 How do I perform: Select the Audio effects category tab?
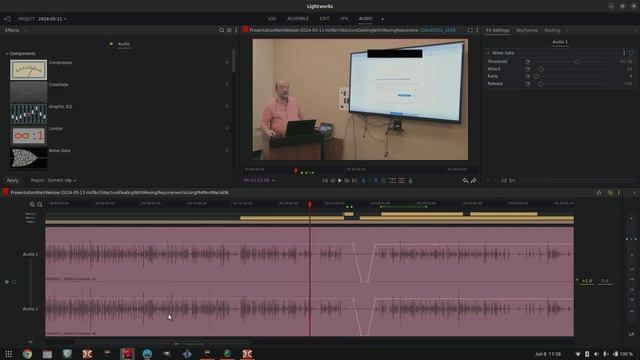[124, 44]
